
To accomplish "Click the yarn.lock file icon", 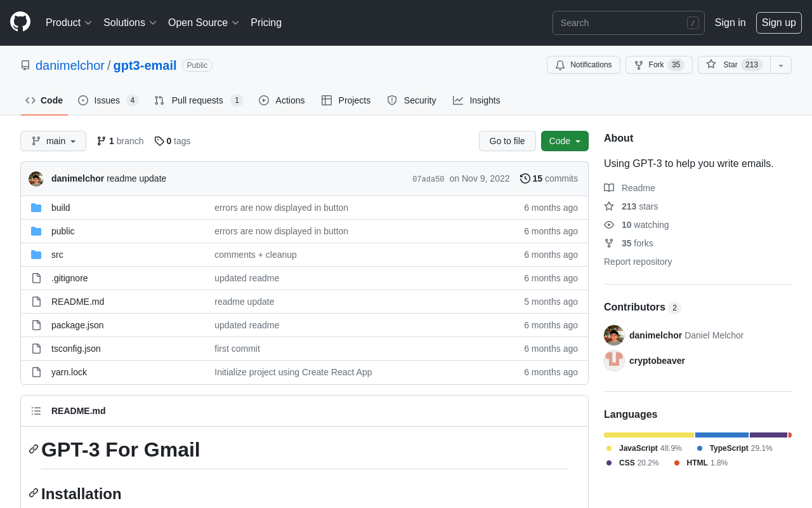I will click(36, 372).
